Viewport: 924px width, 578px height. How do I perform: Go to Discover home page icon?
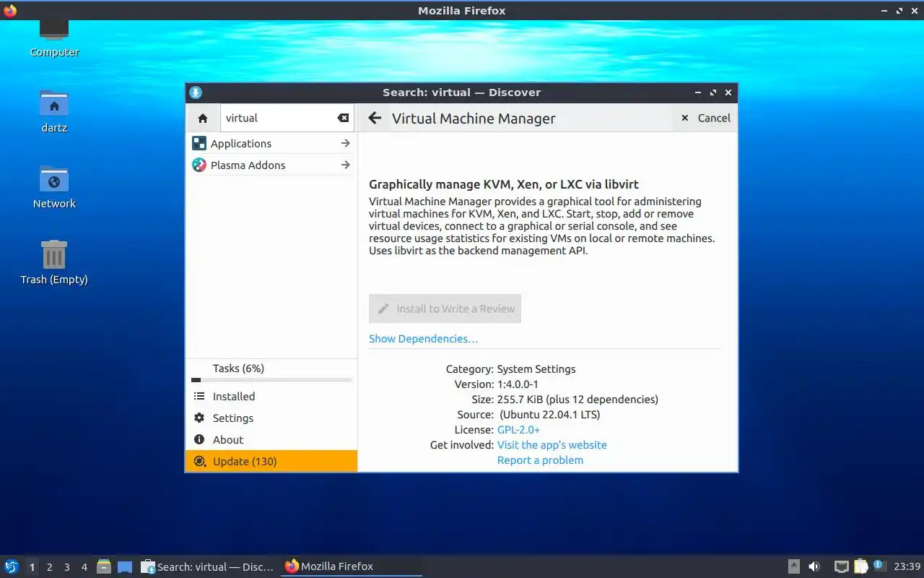(x=203, y=118)
